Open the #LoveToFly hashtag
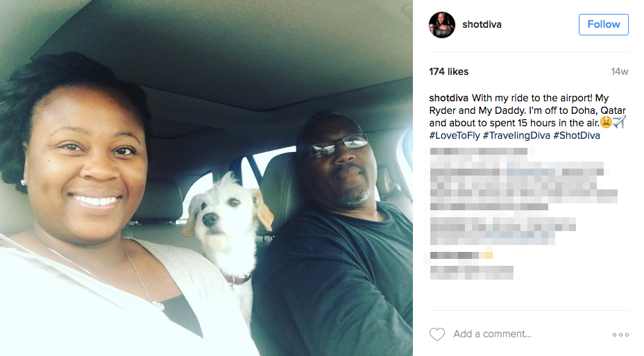 [x=455, y=135]
